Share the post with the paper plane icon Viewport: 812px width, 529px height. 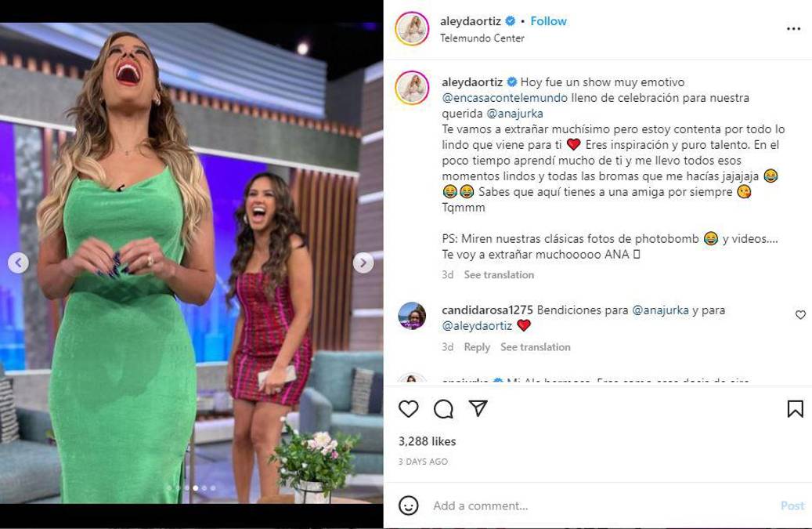pyautogui.click(x=478, y=408)
